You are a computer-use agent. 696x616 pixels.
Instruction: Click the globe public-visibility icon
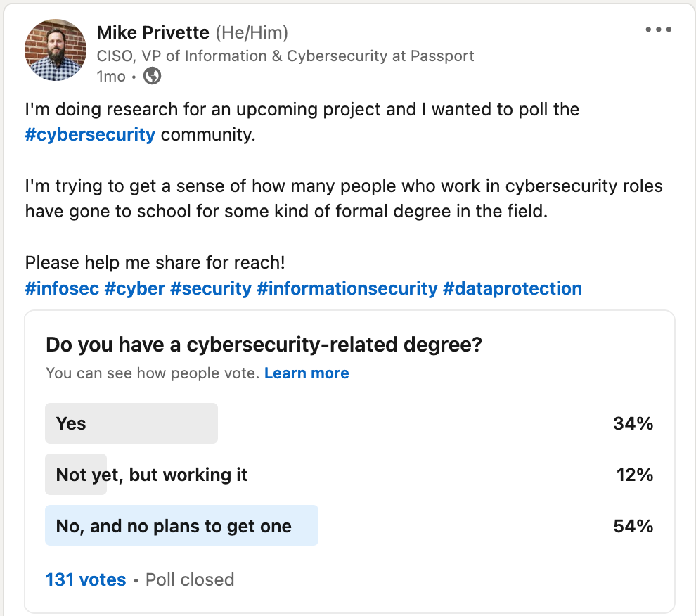click(x=152, y=76)
